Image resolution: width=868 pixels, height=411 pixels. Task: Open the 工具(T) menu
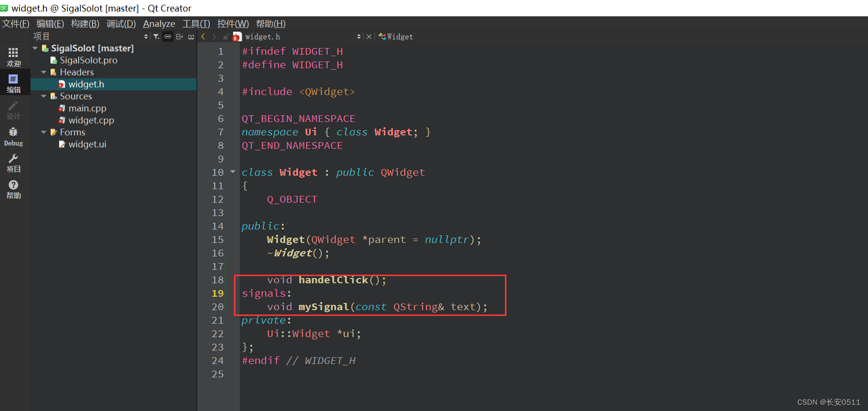click(196, 24)
